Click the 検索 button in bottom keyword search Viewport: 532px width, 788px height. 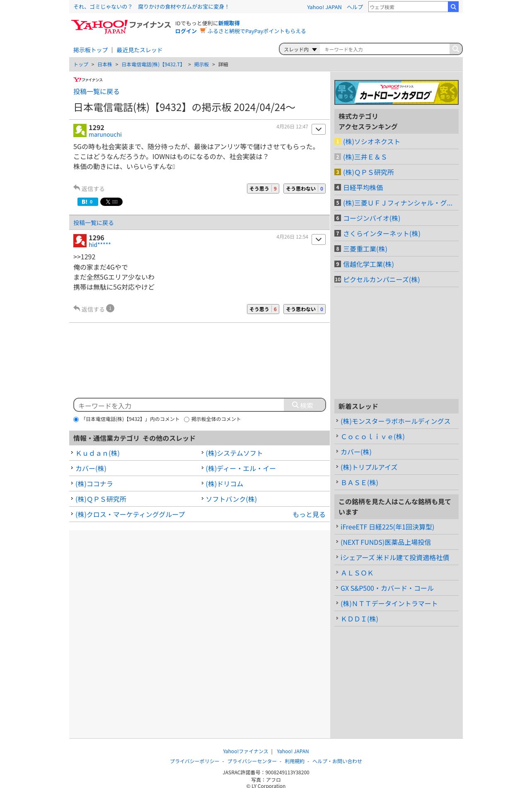click(x=304, y=405)
